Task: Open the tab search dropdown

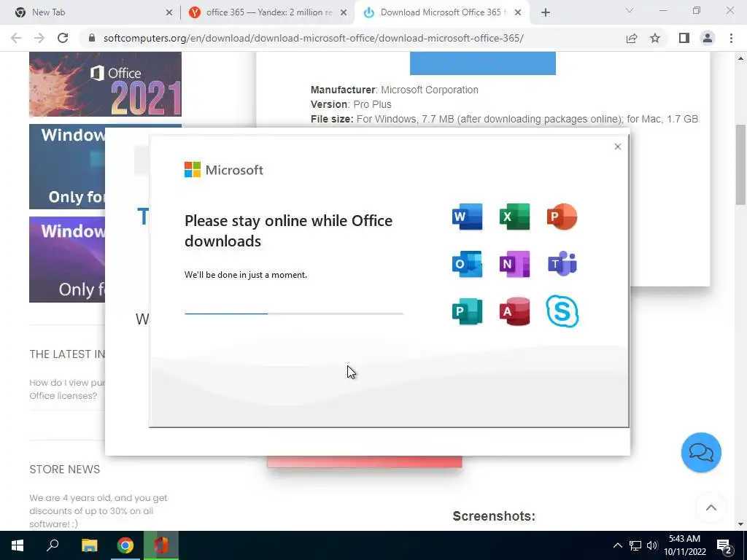Action: click(630, 10)
